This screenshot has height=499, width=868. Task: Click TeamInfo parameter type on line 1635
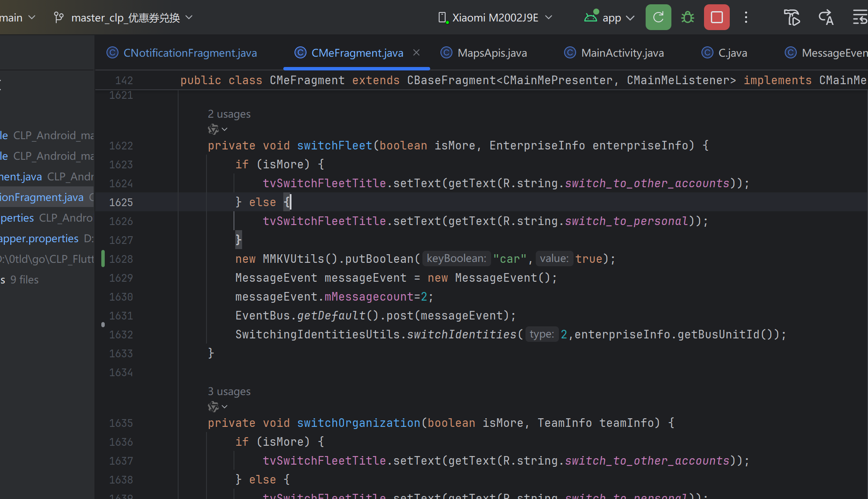point(565,423)
